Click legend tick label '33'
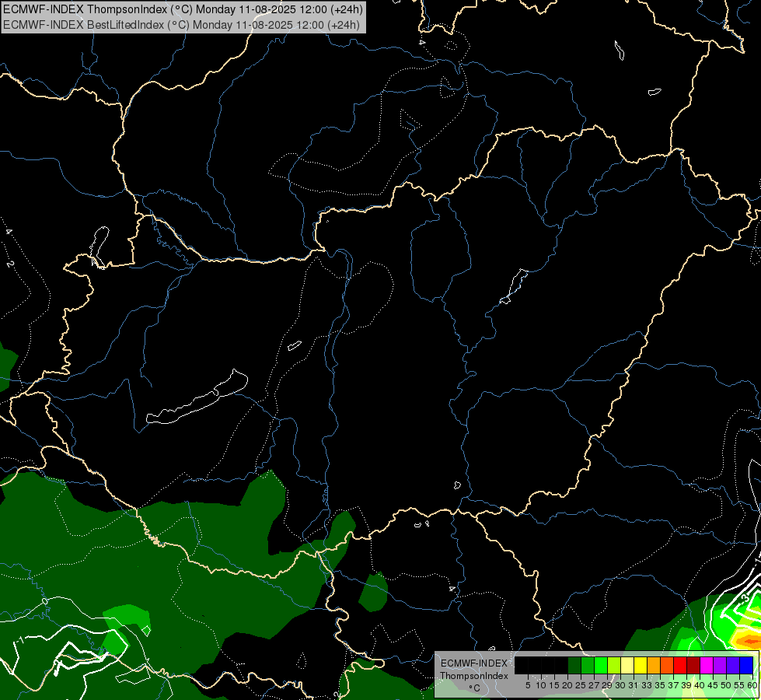 click(x=647, y=685)
